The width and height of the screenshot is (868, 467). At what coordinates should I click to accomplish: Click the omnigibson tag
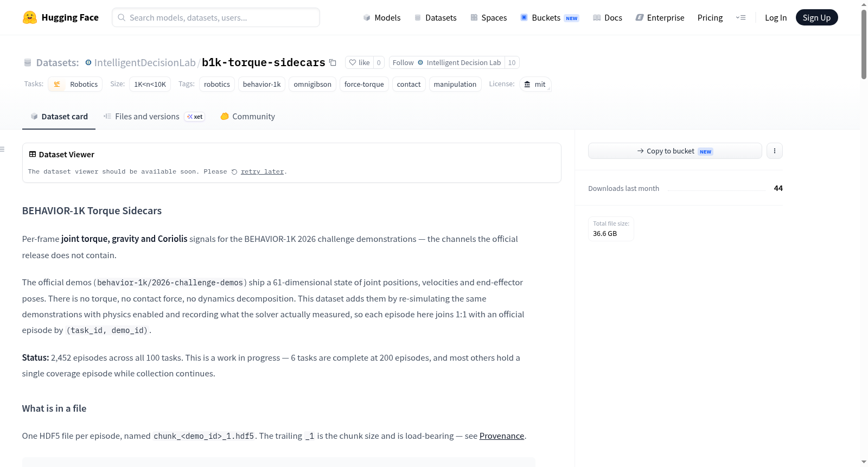coord(312,84)
